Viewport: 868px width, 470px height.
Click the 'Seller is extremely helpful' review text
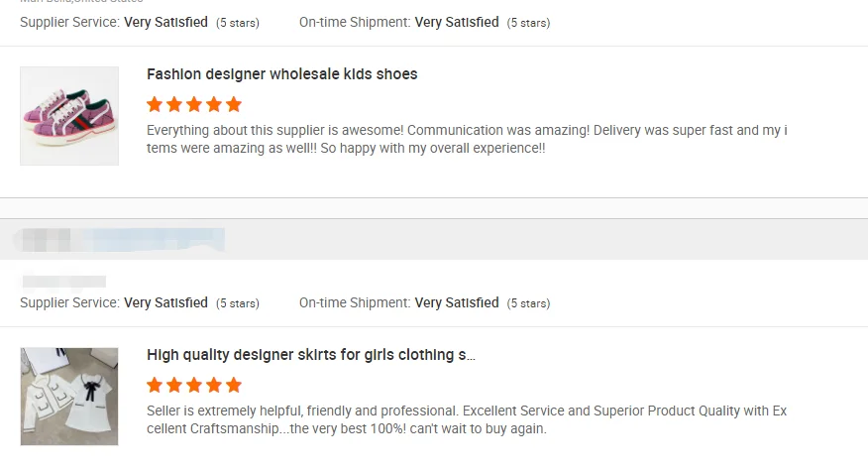pos(466,419)
